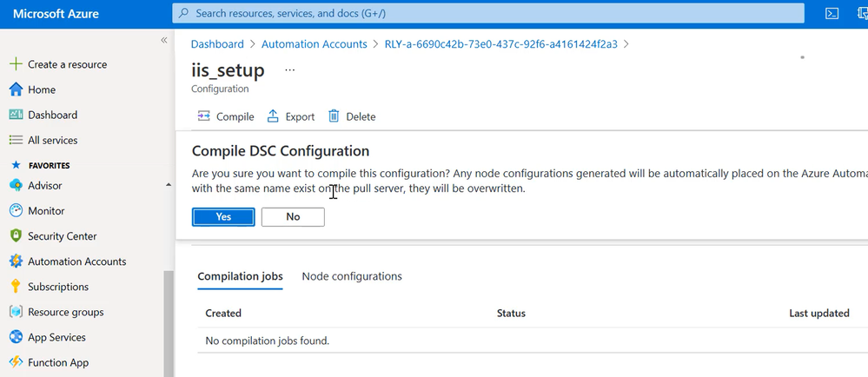868x377 pixels.
Task: Open the RLY-a-6690c42b breadcrumb link
Action: [x=501, y=44]
